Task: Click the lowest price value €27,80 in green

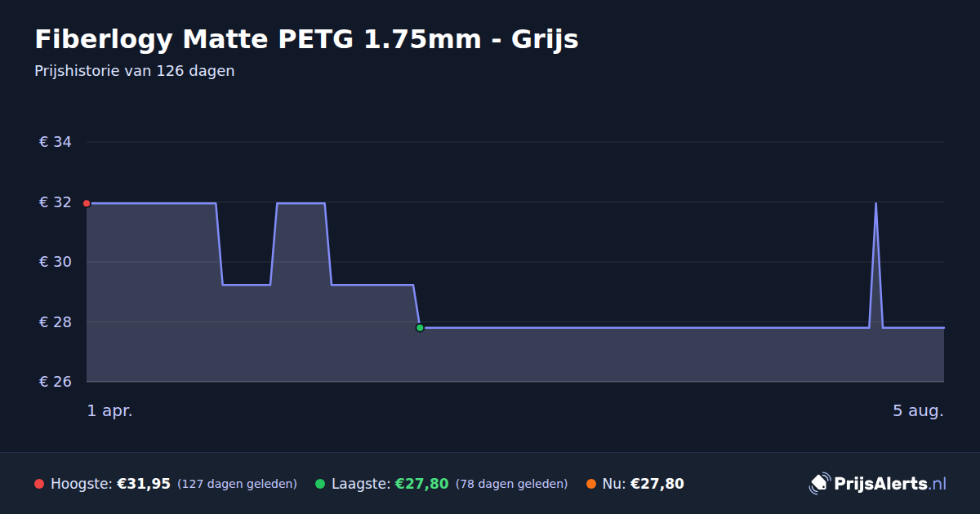Action: (422, 484)
